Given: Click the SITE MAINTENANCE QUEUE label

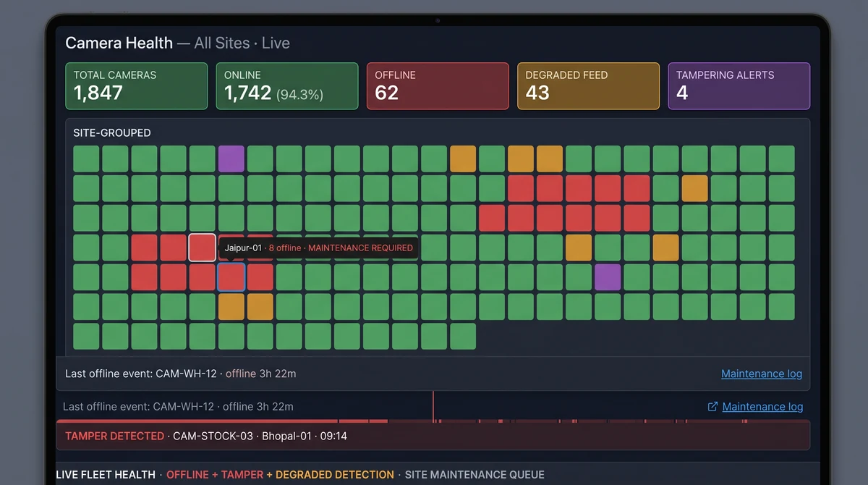Looking at the screenshot, I should (x=475, y=475).
